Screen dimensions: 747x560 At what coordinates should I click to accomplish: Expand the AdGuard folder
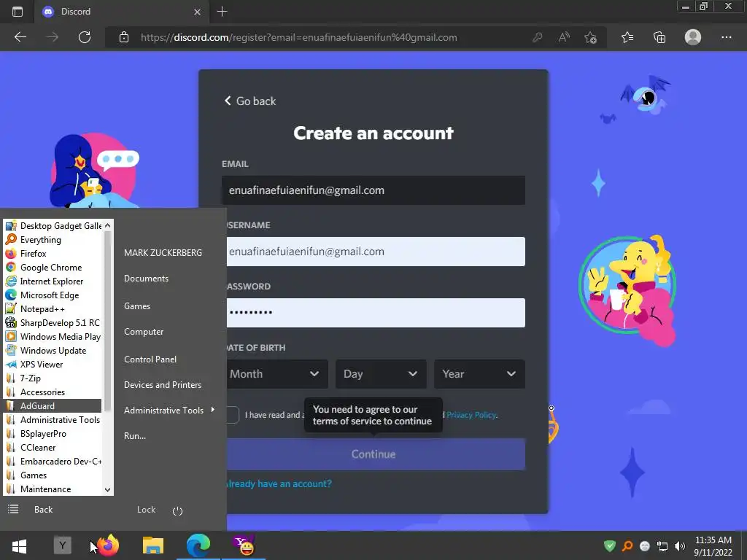[53, 405]
